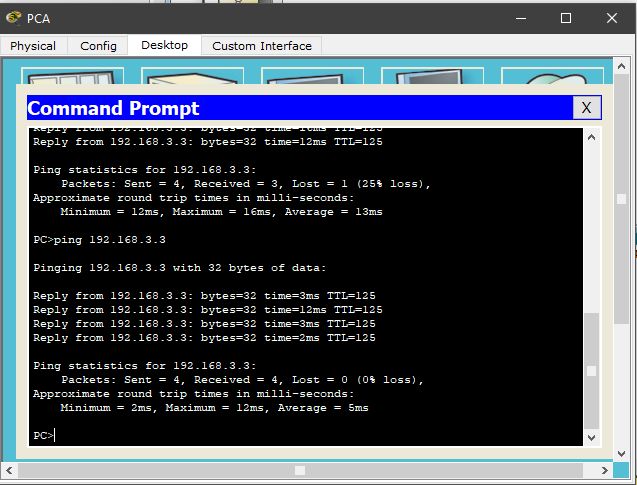637x485 pixels.
Task: Select the Desktop tab
Action: point(165,45)
